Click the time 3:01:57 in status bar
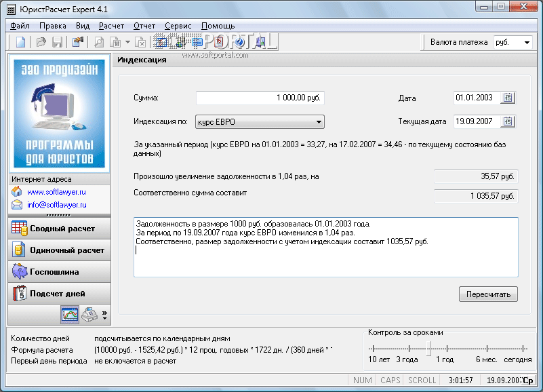 click(x=460, y=380)
